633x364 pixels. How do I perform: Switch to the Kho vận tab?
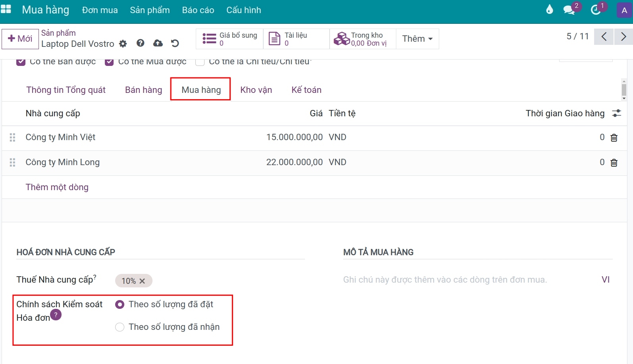tap(256, 90)
